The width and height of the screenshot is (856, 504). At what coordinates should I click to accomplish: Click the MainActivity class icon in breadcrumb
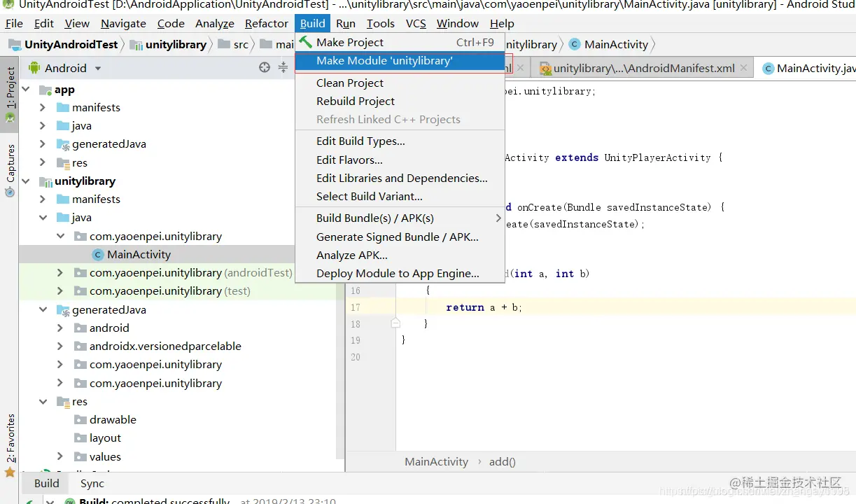tap(575, 44)
